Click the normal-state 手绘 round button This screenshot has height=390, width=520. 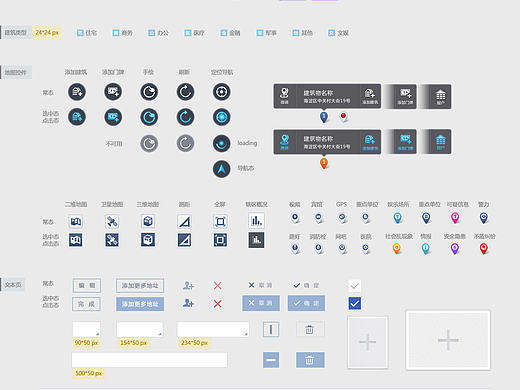(149, 92)
